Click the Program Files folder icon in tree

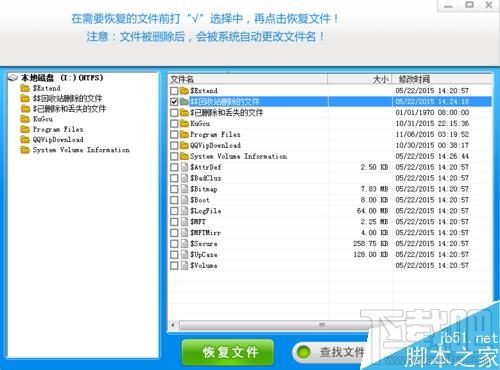(x=25, y=129)
